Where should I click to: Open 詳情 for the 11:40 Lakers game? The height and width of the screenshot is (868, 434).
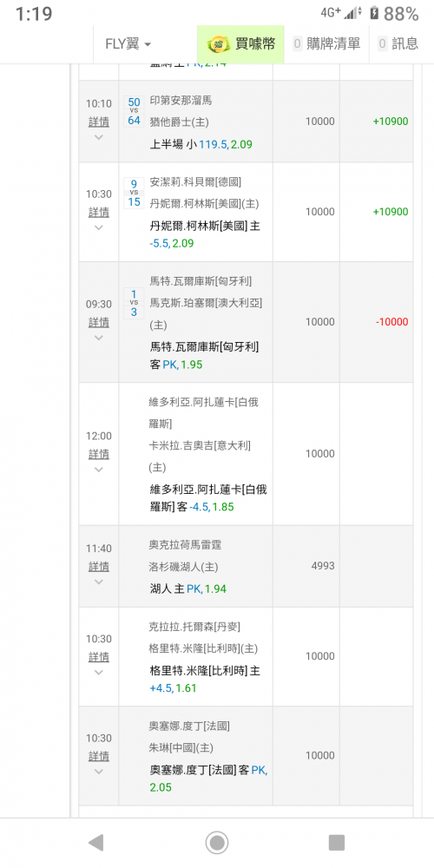click(x=99, y=567)
